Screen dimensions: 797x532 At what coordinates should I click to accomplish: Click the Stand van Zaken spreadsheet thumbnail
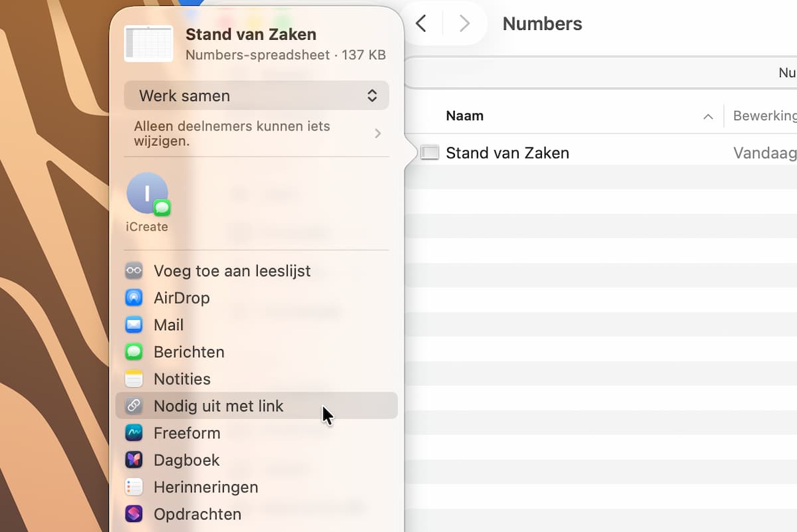tap(149, 44)
